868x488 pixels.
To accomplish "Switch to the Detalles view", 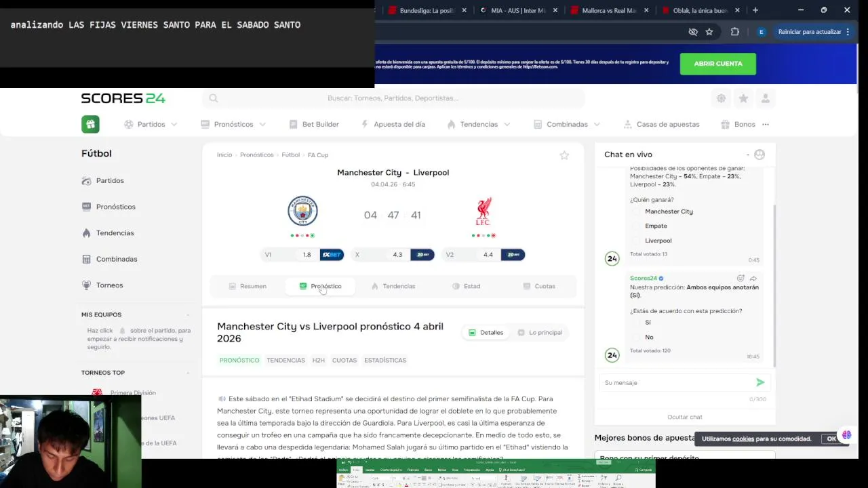I will pyautogui.click(x=486, y=333).
